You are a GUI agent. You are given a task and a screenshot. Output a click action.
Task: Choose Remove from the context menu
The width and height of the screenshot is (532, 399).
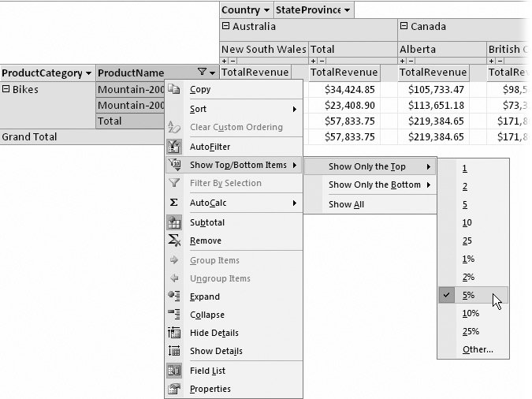pyautogui.click(x=234, y=241)
